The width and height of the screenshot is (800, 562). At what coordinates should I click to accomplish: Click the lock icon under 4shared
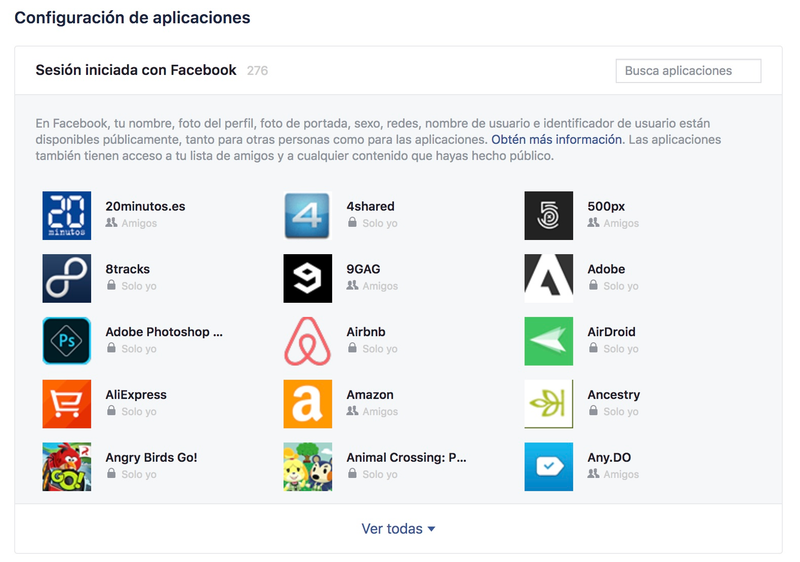coord(352,222)
